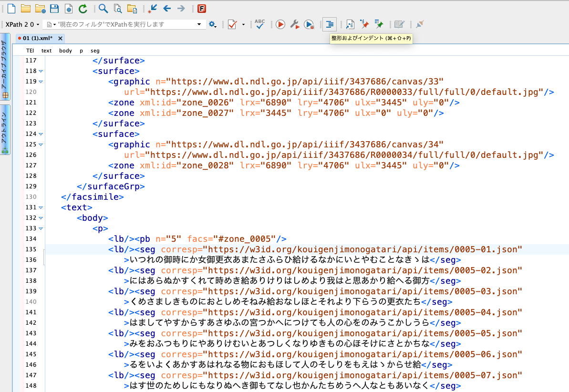Collapse the body element at line 132
The width and height of the screenshot is (569, 392).
pyautogui.click(x=41, y=218)
